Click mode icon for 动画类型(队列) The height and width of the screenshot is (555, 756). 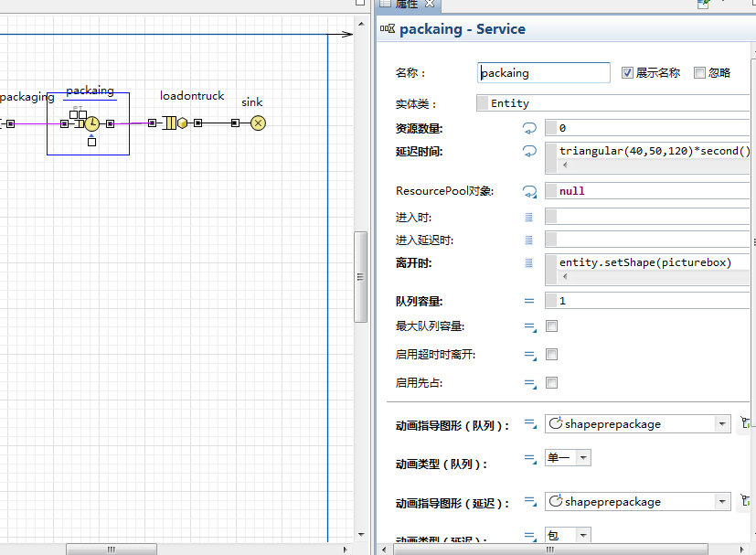pyautogui.click(x=530, y=459)
